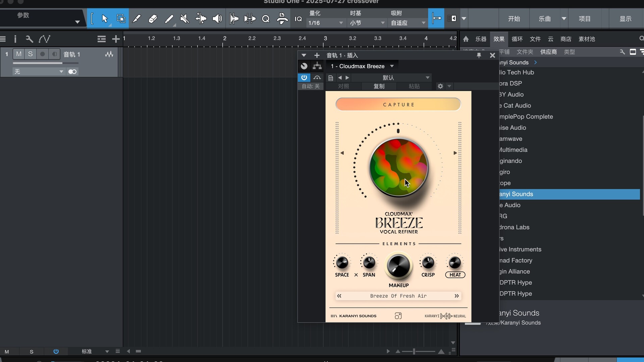Screen dimensions: 644x362
Task: Switch to the 商店 browser tab
Action: click(566, 39)
